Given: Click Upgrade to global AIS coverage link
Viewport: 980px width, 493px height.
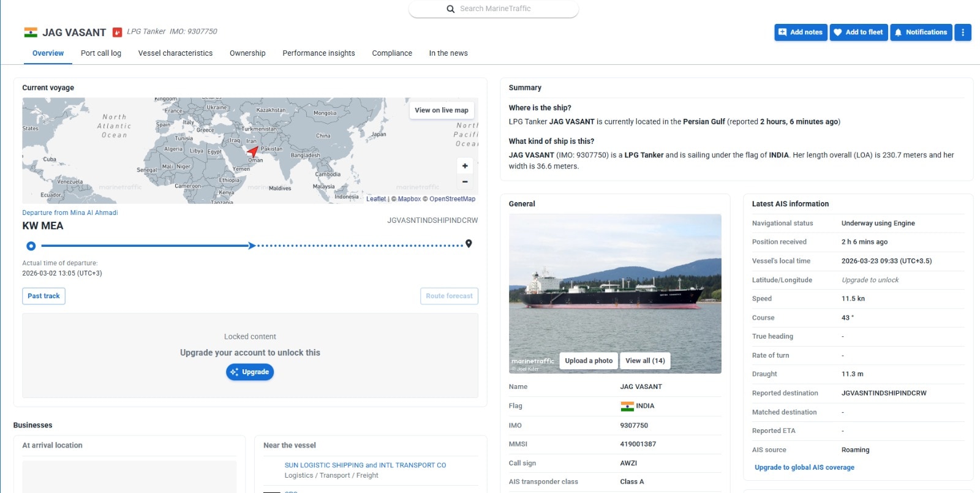Looking at the screenshot, I should point(804,467).
